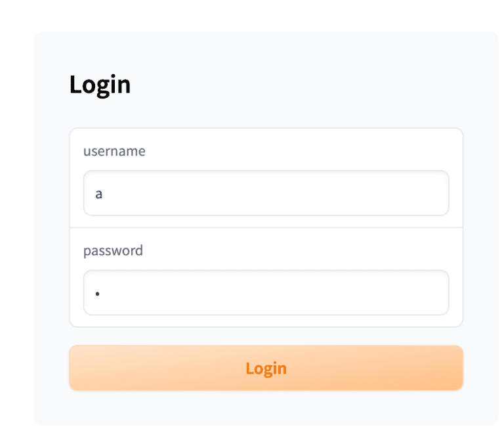
Task: Select the field with the hidden password
Action: click(x=266, y=292)
